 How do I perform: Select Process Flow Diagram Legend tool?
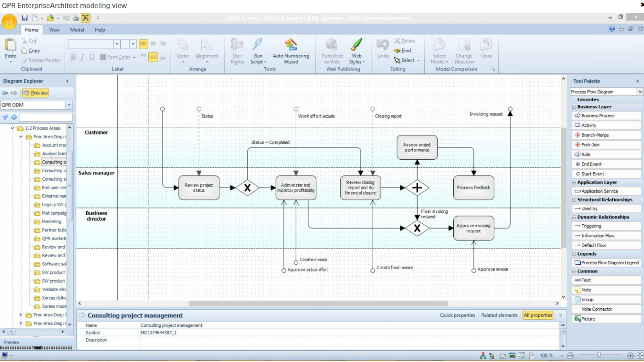coord(606,263)
